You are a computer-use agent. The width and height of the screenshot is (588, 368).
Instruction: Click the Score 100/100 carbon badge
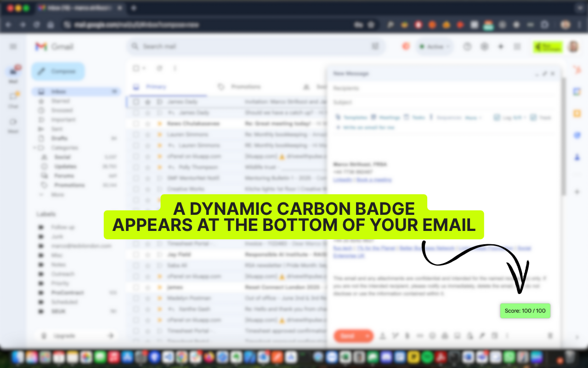pos(525,310)
